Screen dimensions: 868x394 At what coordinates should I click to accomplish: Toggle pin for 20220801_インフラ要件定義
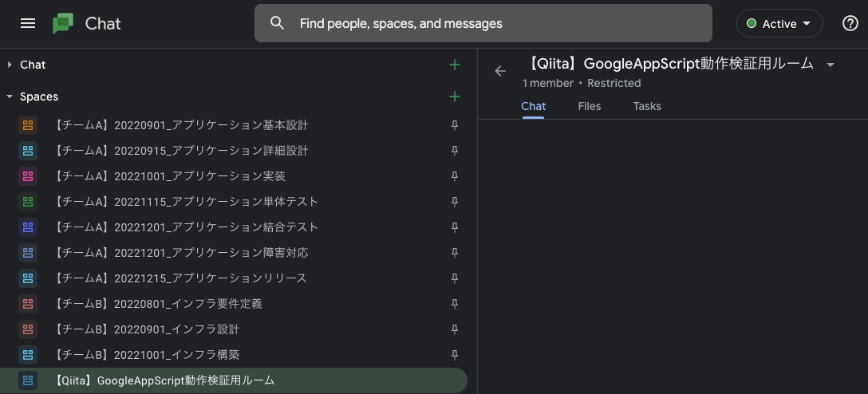tap(455, 304)
